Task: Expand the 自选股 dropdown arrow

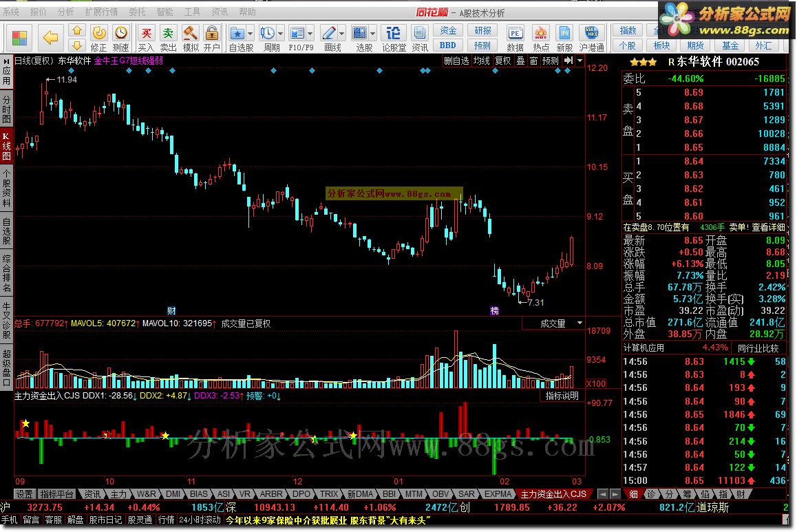Action: pos(250,34)
